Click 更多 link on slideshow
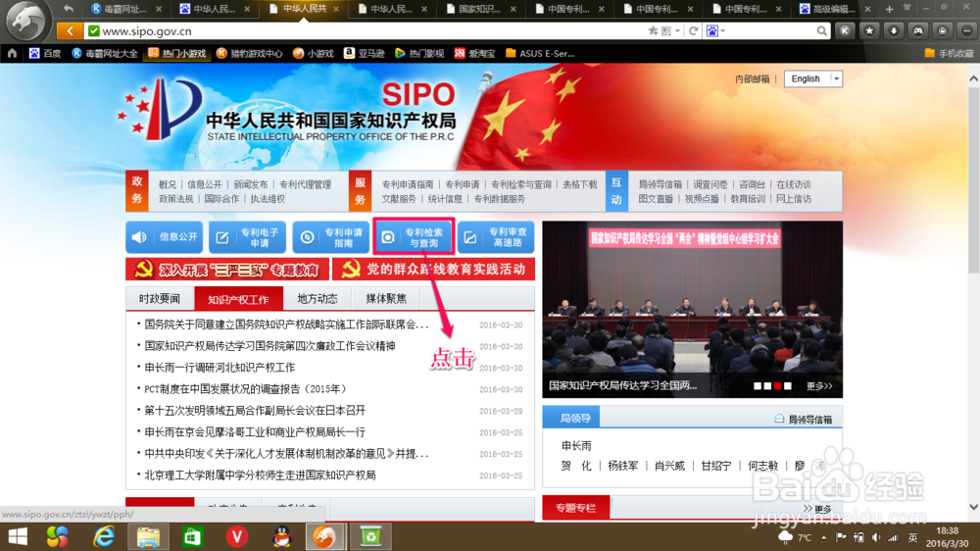Viewport: 980px width, 551px height. coord(819,386)
